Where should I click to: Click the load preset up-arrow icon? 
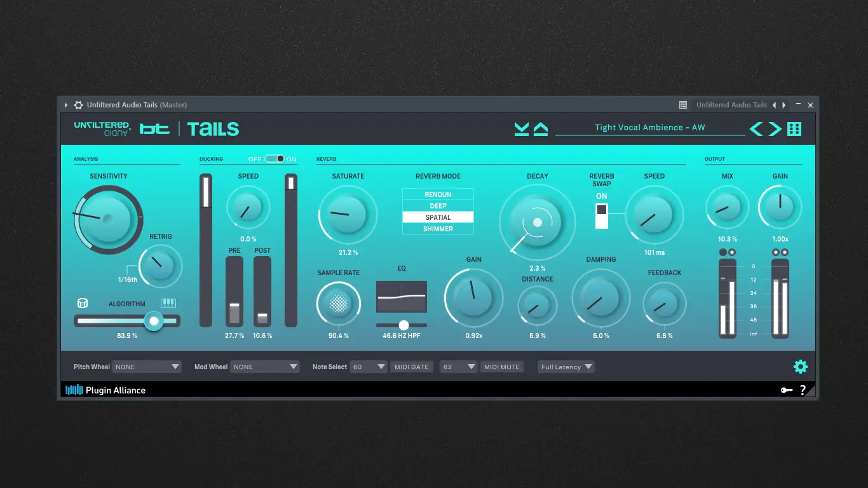point(541,129)
